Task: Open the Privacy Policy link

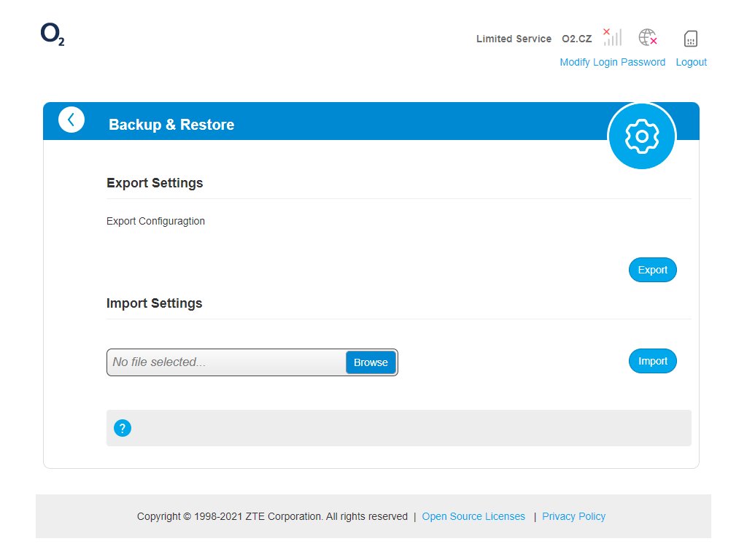Action: point(573,516)
